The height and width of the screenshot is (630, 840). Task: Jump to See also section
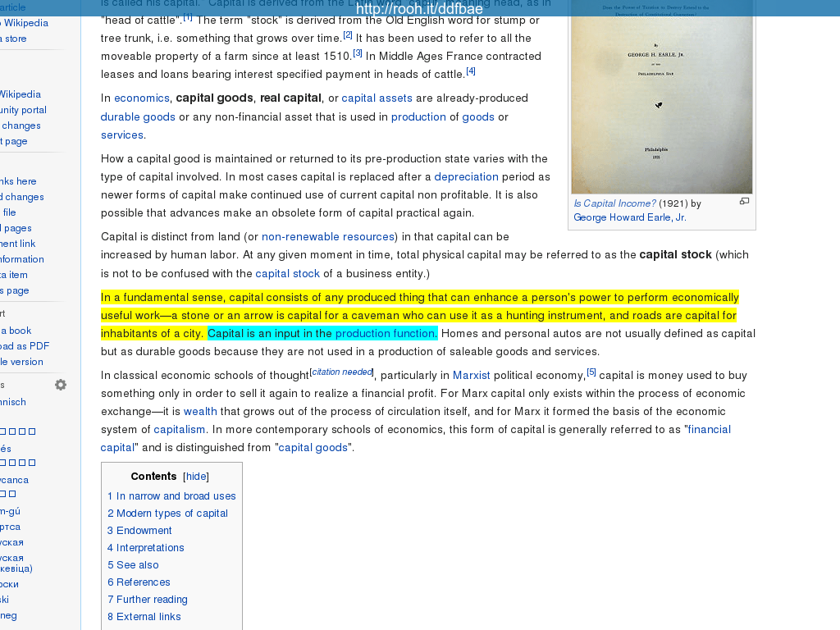point(133,565)
